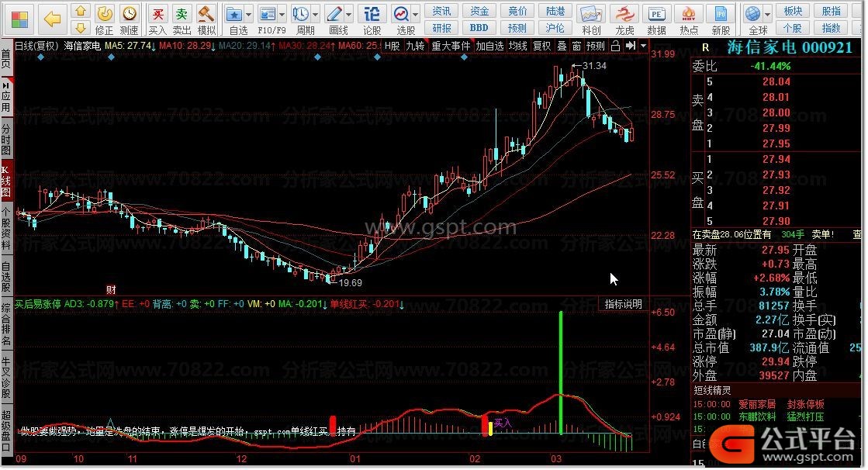Screen dimensions: 868x470
Task: Open the F10/F9 company info icon
Action: coord(268,13)
